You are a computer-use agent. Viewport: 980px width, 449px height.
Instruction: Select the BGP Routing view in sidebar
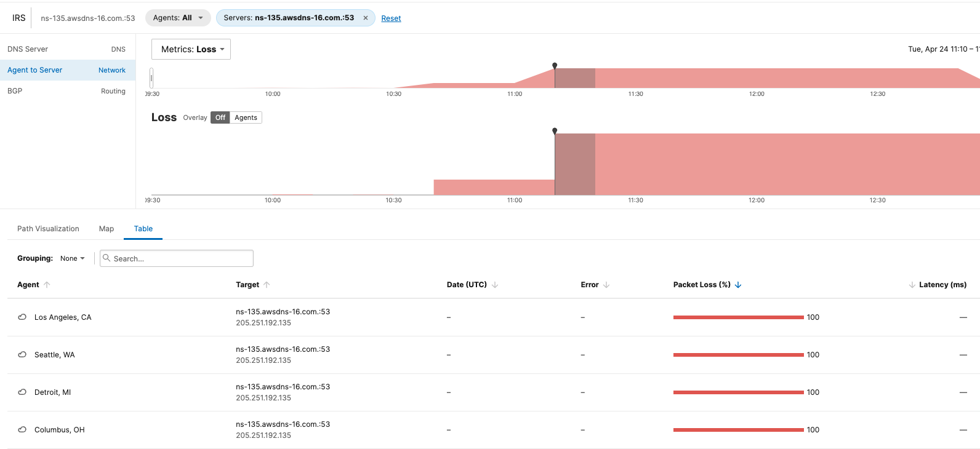[66, 91]
